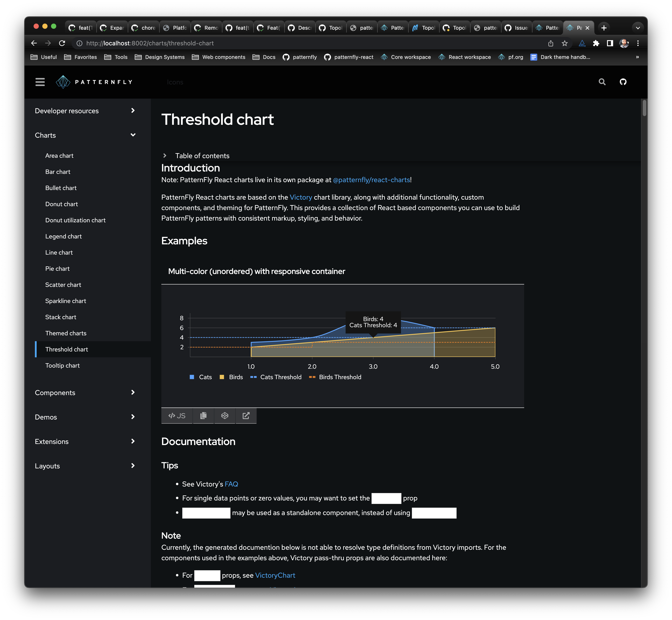Viewport: 672px width, 620px height.
Task: Follow the @patternfly/react-charts link
Action: (371, 180)
